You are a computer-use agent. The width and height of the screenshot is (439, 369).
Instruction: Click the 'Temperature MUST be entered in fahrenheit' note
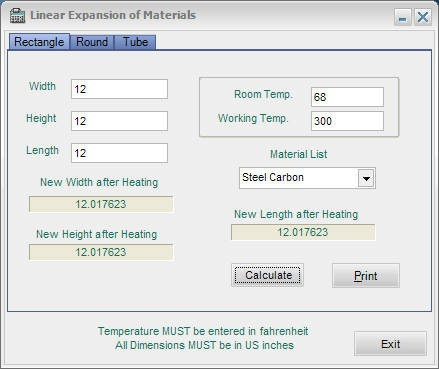[x=203, y=331]
